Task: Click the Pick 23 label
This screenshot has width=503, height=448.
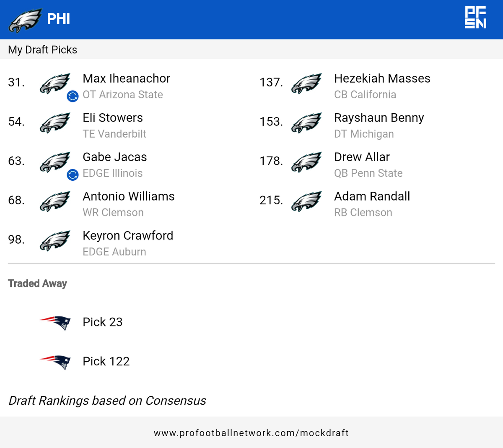Action: click(103, 322)
